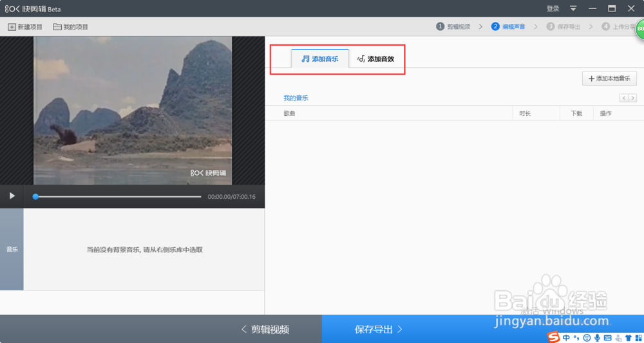Click the video preview frame

(x=133, y=111)
